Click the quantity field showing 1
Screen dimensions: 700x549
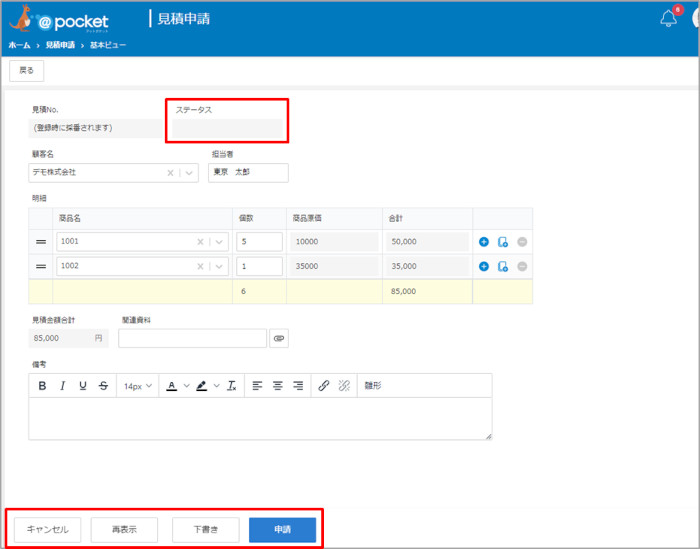259,266
